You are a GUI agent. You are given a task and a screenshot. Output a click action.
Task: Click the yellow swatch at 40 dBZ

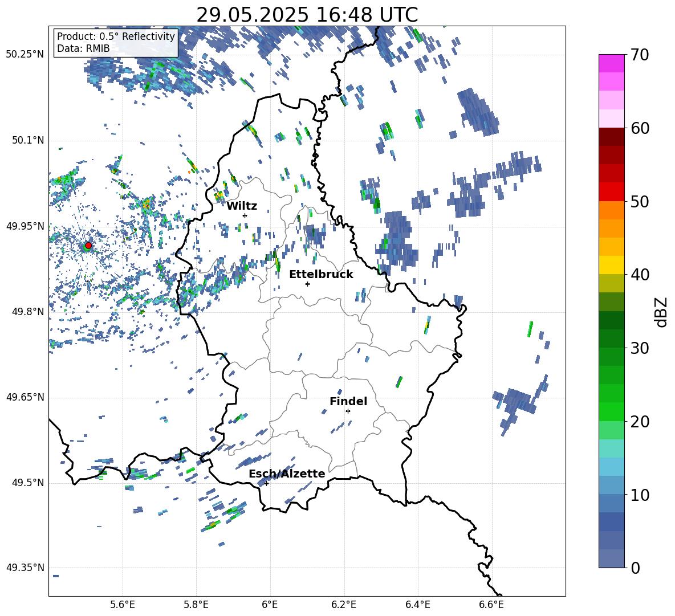(611, 265)
